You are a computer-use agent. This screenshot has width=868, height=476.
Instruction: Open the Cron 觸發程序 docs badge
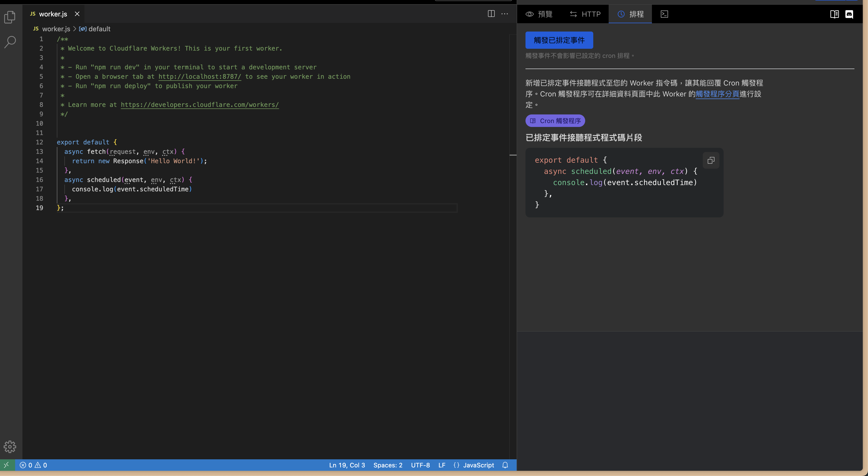[x=555, y=121]
